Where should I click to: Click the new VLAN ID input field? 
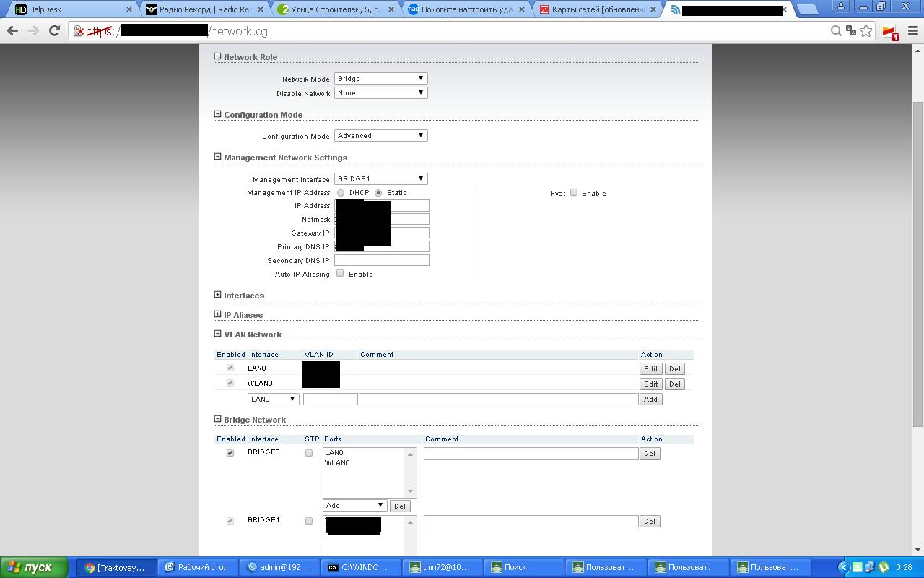point(331,399)
